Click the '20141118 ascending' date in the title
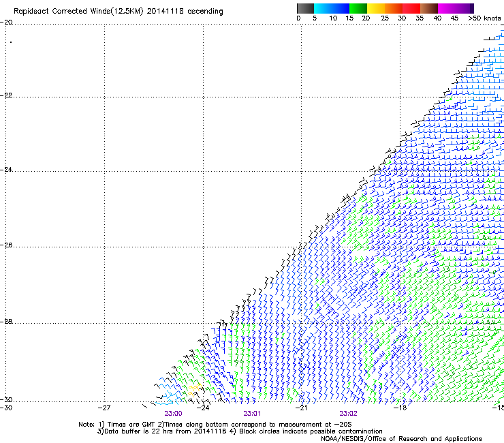 point(185,12)
